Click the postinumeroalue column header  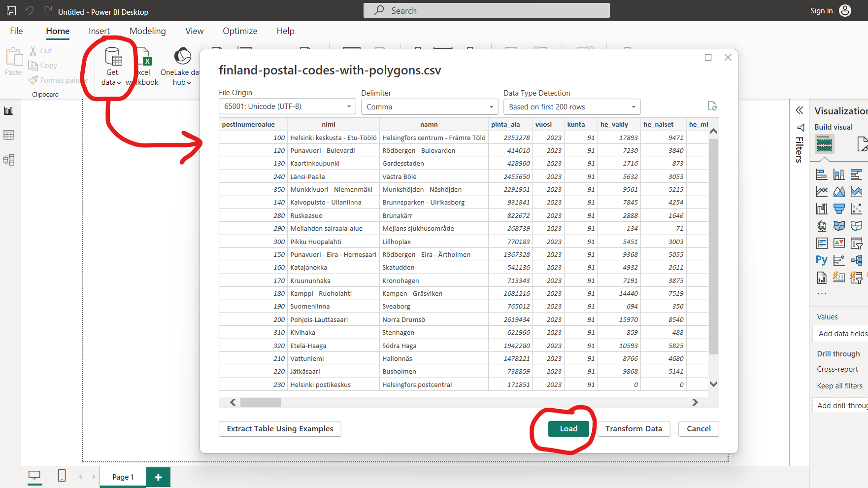click(x=253, y=124)
